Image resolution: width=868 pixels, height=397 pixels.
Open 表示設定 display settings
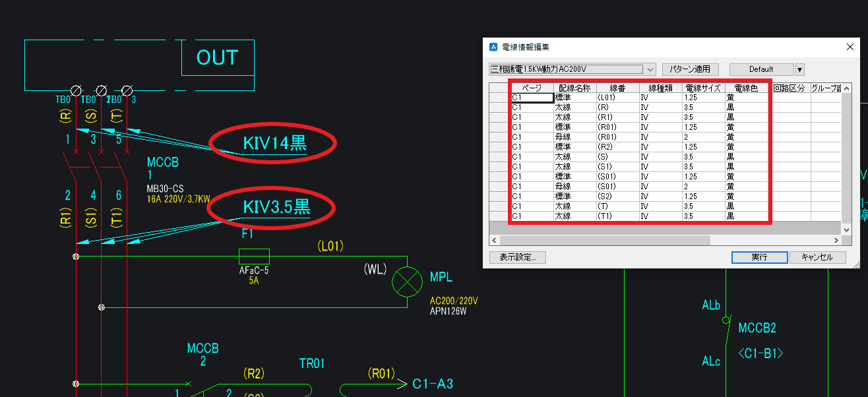[517, 257]
